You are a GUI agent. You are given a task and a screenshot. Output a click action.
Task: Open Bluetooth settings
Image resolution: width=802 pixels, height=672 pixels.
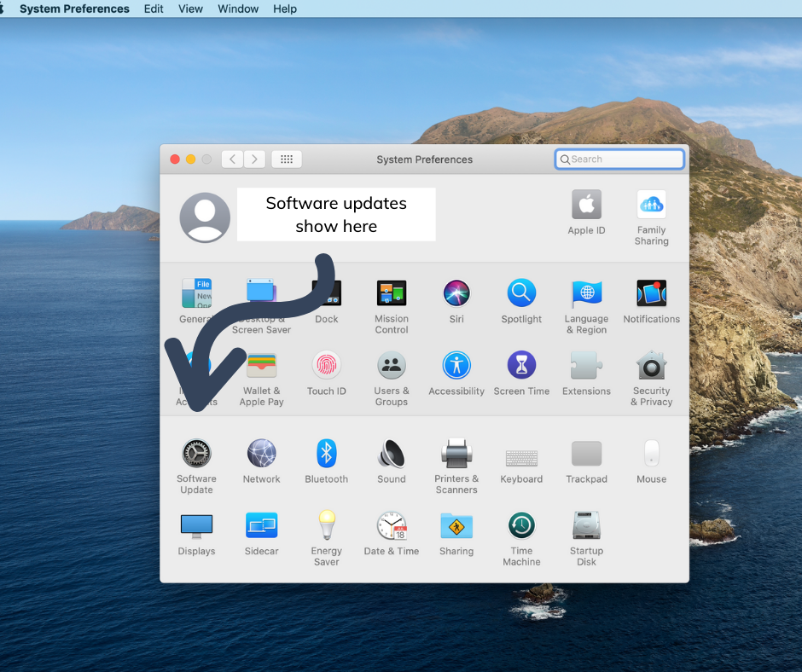tap(326, 453)
